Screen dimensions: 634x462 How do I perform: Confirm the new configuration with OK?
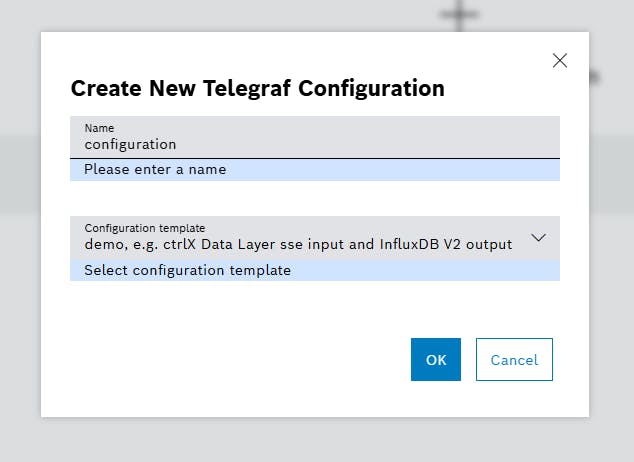coord(435,359)
